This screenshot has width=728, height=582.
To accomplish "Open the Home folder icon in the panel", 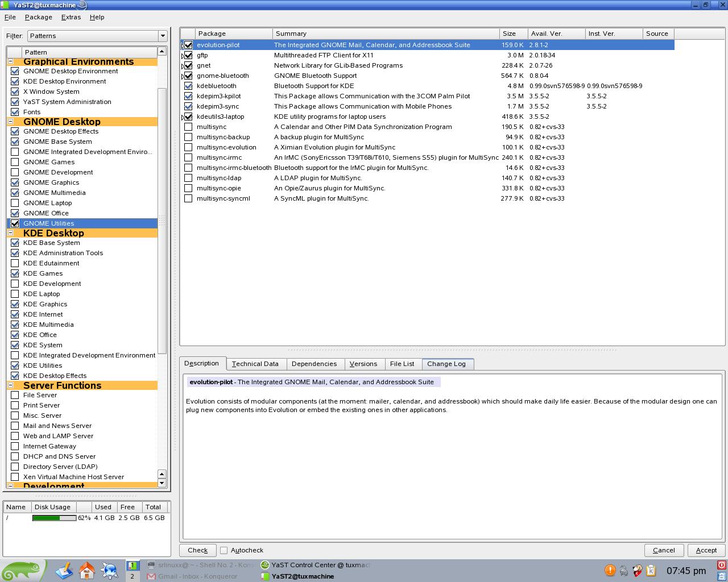I will [x=87, y=570].
